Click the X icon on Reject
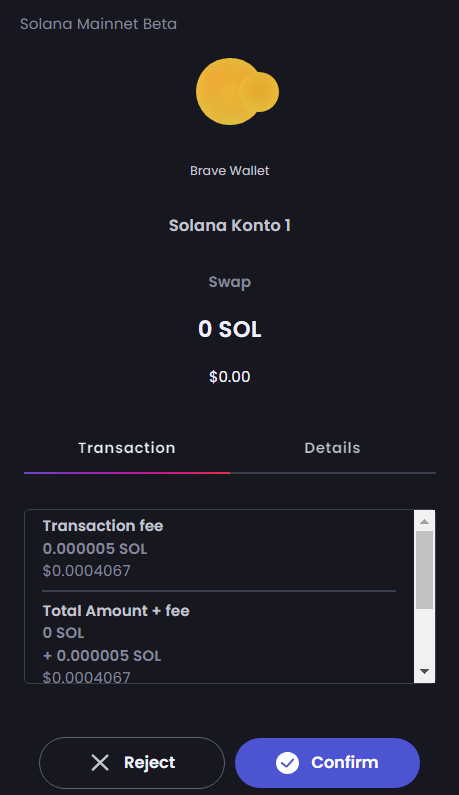 pos(100,763)
